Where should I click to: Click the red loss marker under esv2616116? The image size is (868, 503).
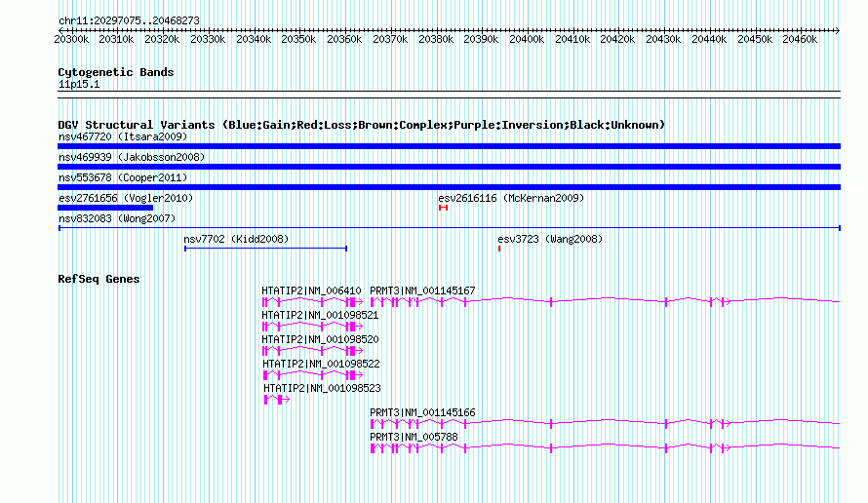coord(443,208)
